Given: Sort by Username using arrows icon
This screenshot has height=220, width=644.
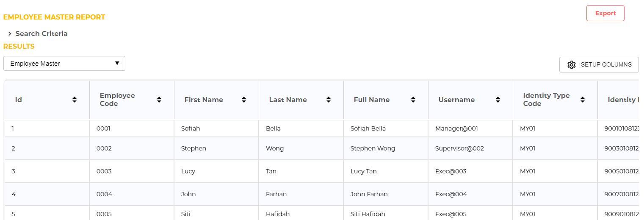Looking at the screenshot, I should (498, 100).
